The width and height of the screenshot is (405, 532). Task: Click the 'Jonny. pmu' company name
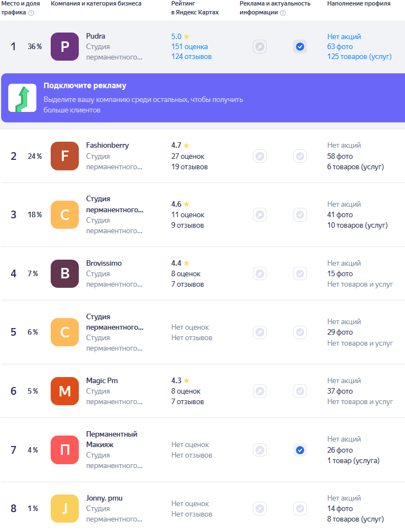tap(105, 498)
